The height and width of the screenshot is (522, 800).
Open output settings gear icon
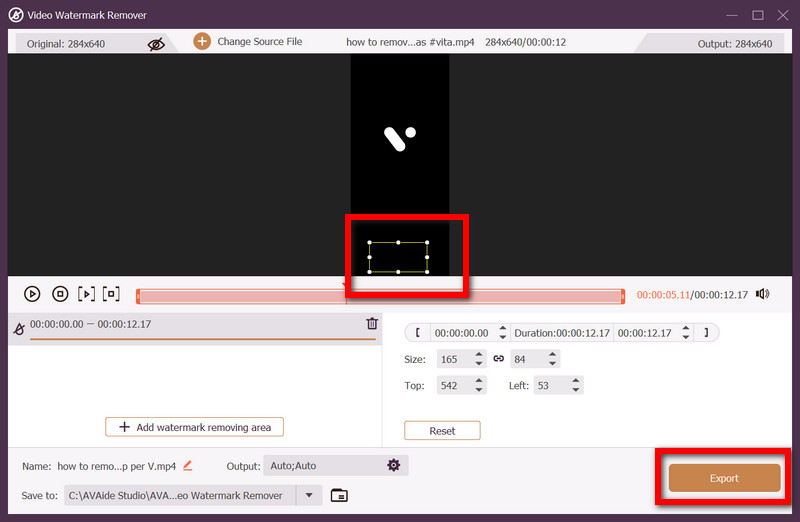[394, 465]
